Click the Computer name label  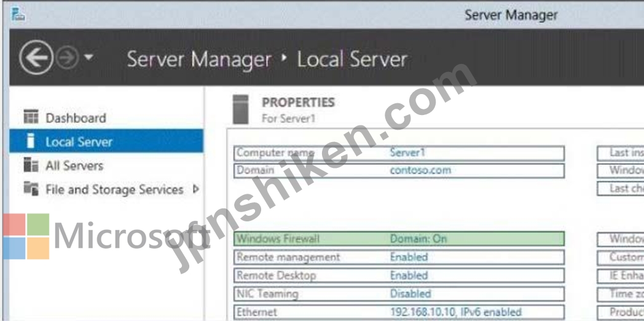tap(275, 153)
